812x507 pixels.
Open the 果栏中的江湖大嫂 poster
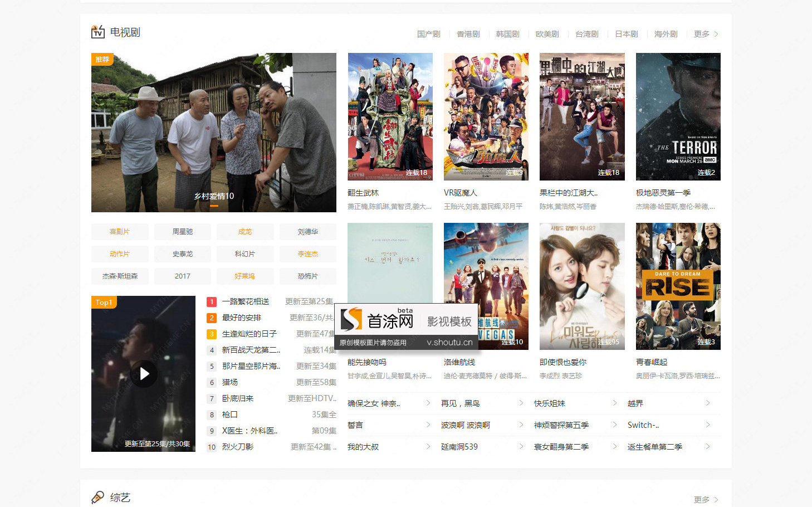click(582, 116)
